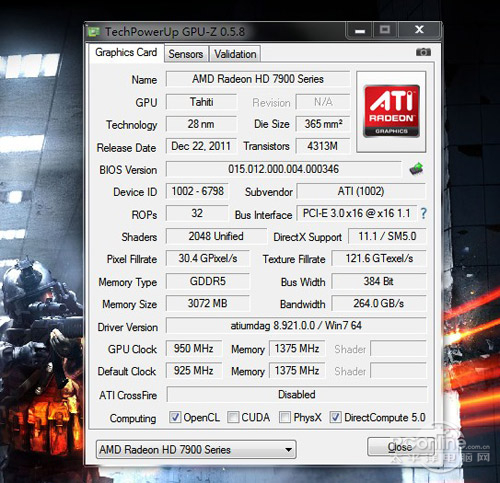Click the GPU-Z title bar app icon
This screenshot has width=500, height=483.
94,32
